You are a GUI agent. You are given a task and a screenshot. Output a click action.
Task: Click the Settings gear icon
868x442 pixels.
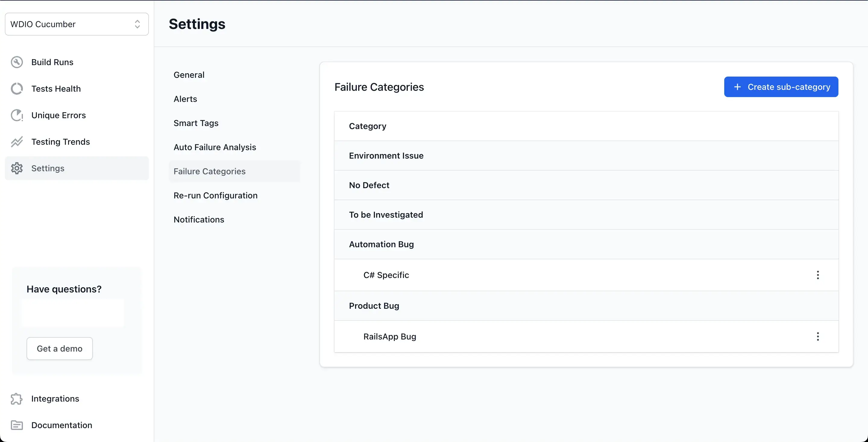pos(17,168)
